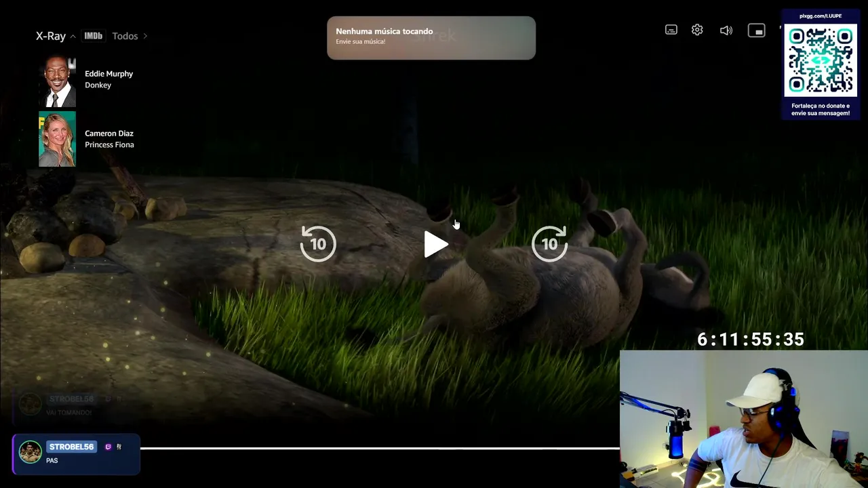
Task: Click the 'PAS' chat message
Action: tap(52, 461)
